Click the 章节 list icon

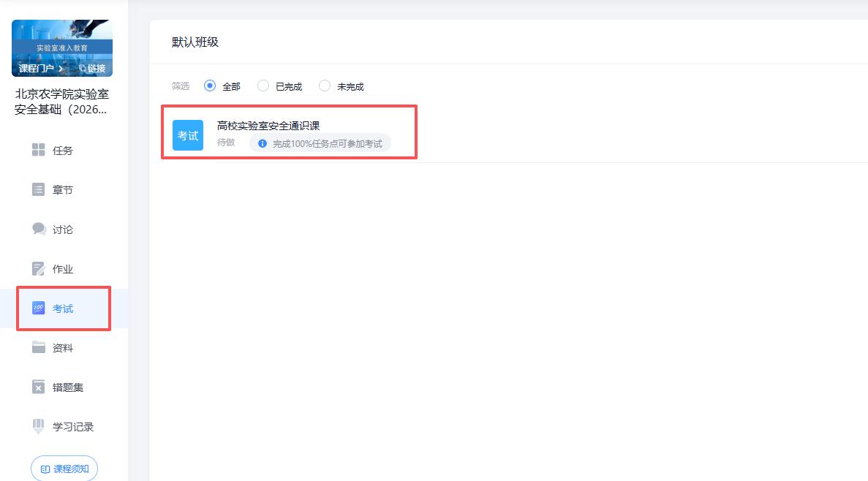pos(38,190)
